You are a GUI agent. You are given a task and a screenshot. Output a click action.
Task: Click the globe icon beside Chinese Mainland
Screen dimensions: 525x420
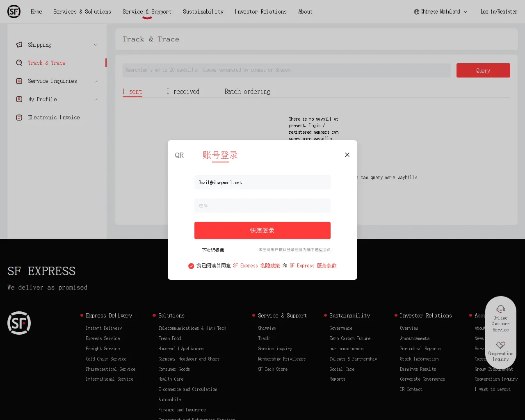click(417, 12)
